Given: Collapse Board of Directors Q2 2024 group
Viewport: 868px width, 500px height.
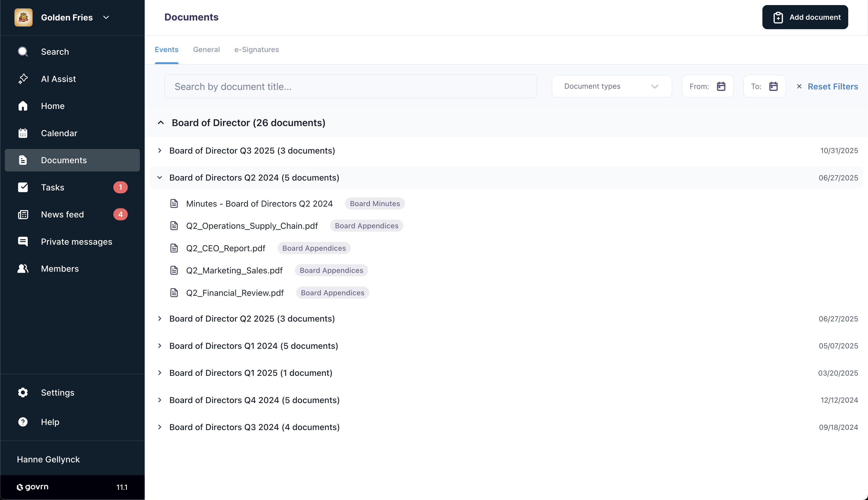Looking at the screenshot, I should point(160,177).
